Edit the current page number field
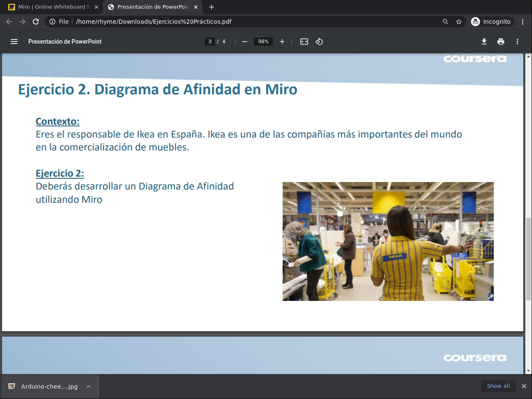532x399 pixels. pyautogui.click(x=210, y=42)
